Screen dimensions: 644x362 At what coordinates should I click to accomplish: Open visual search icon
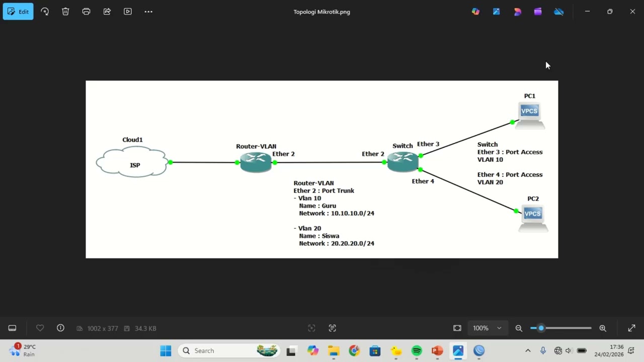pos(311,328)
